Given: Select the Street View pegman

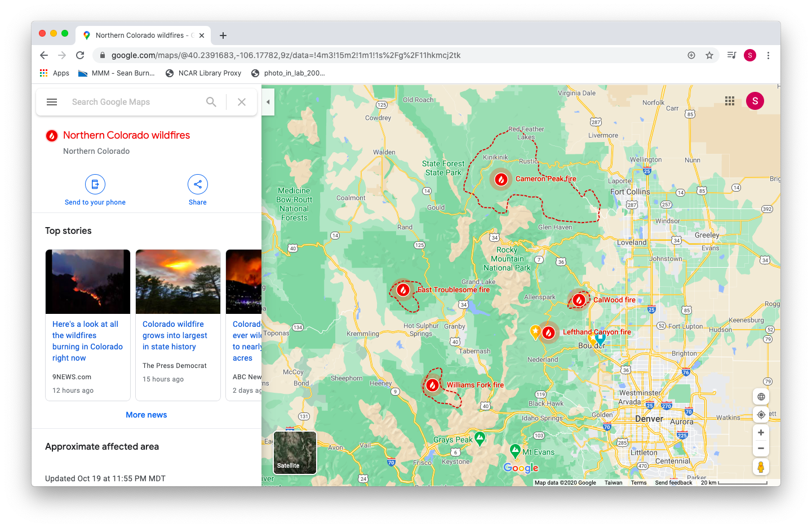Looking at the screenshot, I should (x=761, y=467).
